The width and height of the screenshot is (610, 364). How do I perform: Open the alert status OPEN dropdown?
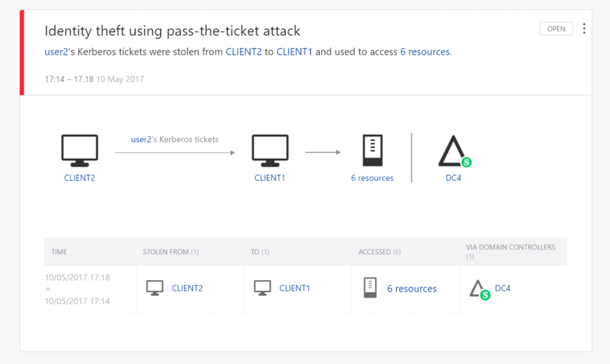click(x=556, y=28)
